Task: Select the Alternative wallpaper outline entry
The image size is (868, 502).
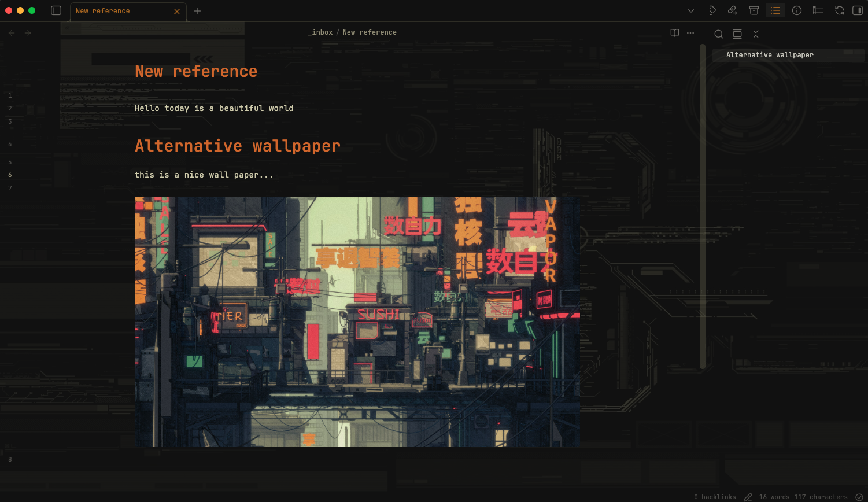Action: 789,55
